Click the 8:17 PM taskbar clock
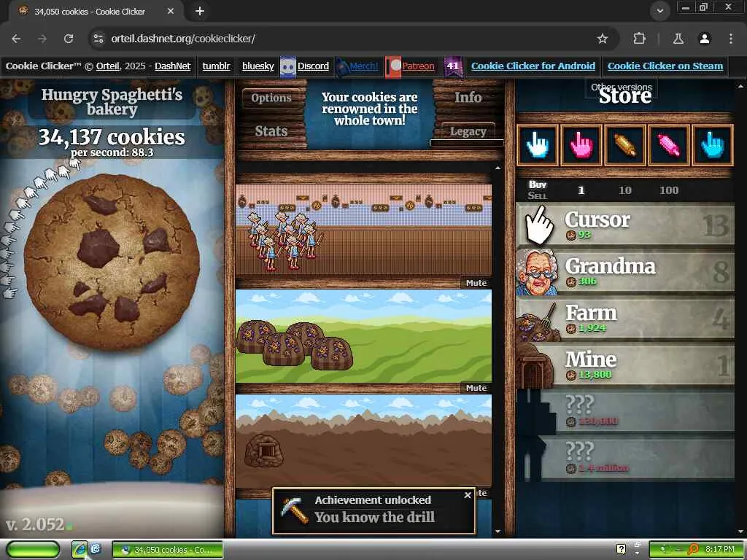 pyautogui.click(x=719, y=550)
